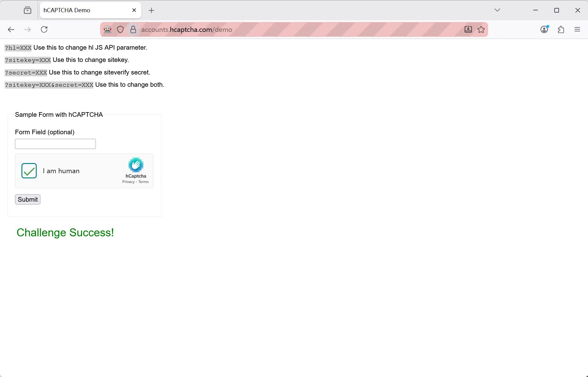Click into the Form Field text input

click(x=55, y=144)
